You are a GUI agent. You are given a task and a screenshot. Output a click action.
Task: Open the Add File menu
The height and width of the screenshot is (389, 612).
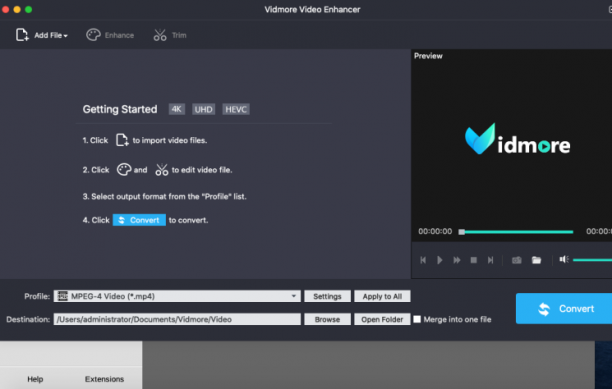tap(42, 35)
